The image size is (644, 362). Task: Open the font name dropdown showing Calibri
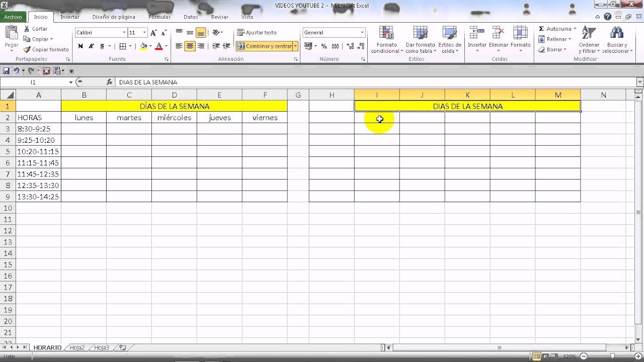point(124,33)
